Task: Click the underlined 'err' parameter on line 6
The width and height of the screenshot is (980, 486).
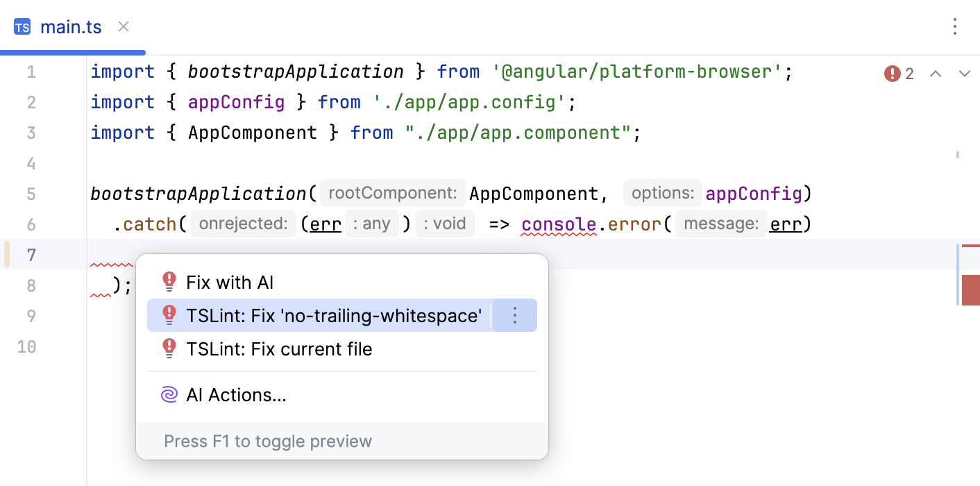Action: pyautogui.click(x=325, y=224)
